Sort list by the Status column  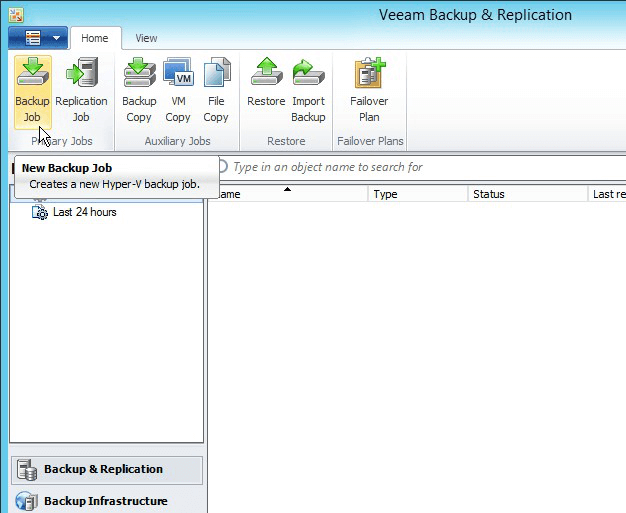(528, 194)
